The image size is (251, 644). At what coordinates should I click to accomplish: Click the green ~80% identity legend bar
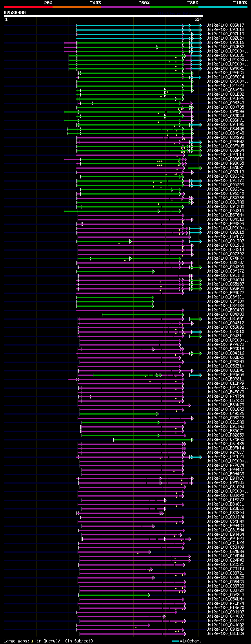[174, 7]
